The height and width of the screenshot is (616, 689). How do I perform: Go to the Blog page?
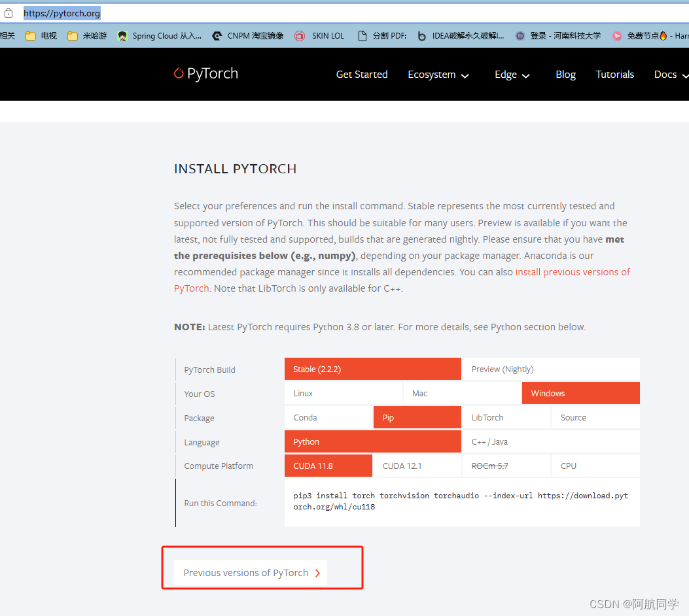pos(565,74)
